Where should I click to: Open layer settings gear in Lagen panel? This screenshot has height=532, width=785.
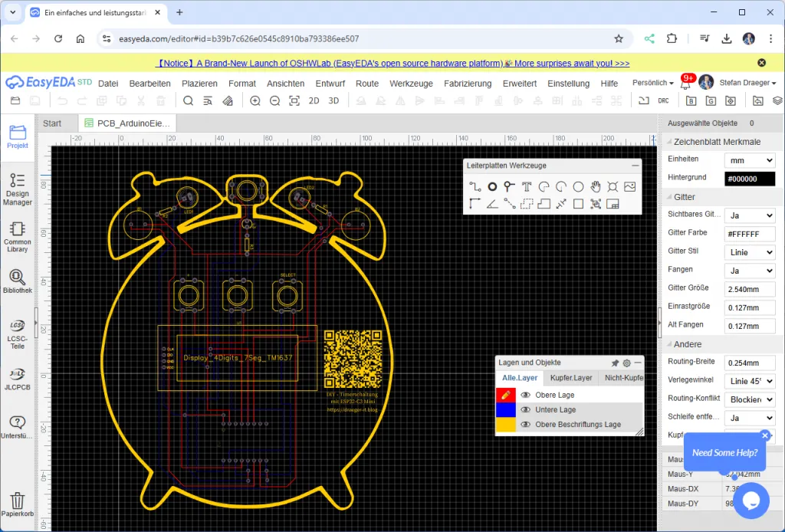point(626,363)
